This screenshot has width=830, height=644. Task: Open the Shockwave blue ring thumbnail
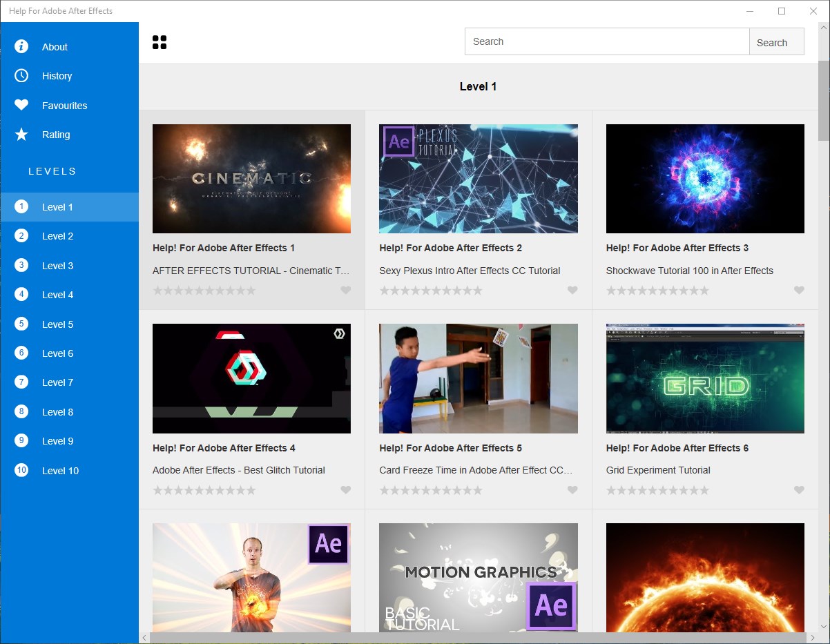[x=705, y=179]
